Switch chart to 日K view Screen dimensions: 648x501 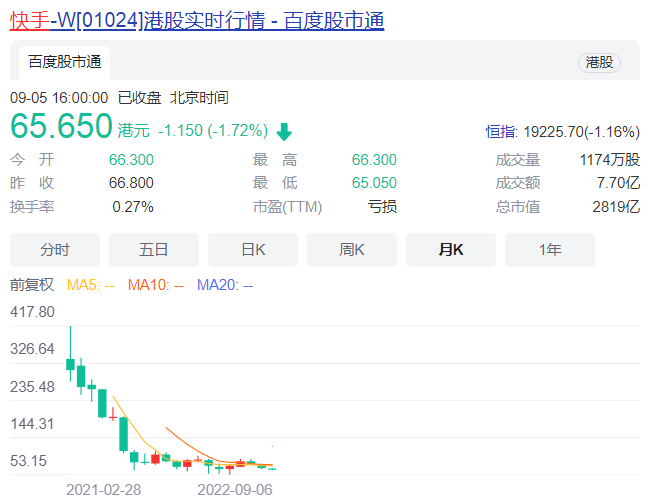point(253,250)
